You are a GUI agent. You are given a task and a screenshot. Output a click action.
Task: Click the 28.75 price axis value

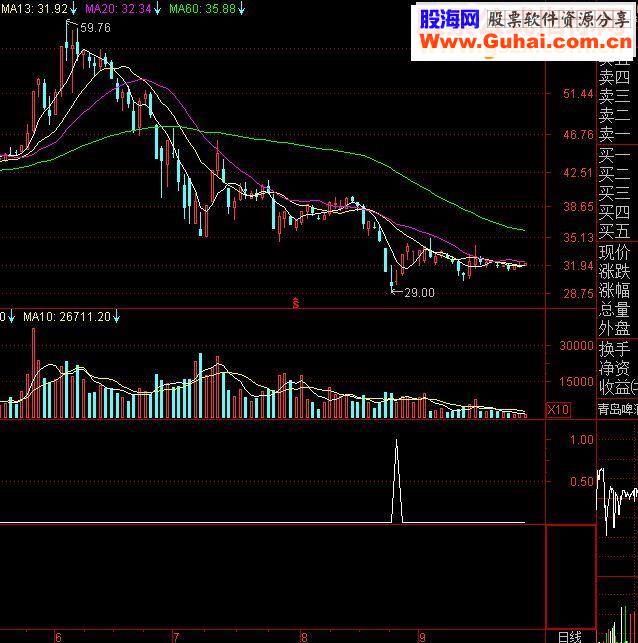click(x=578, y=294)
